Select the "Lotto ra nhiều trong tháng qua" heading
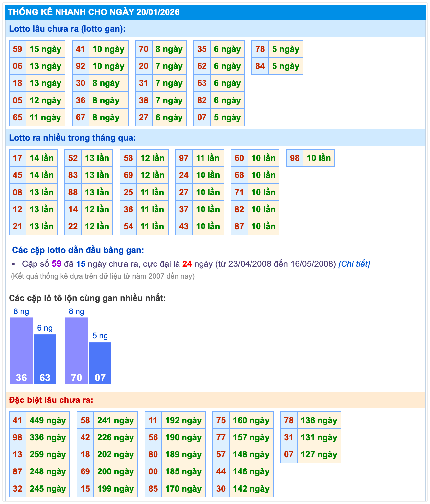The image size is (430, 504). (x=72, y=138)
